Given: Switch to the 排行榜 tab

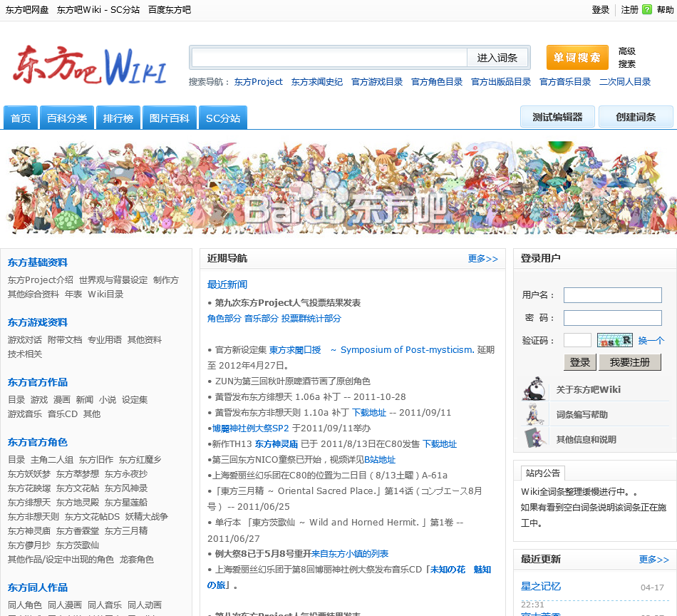Looking at the screenshot, I should coord(118,118).
